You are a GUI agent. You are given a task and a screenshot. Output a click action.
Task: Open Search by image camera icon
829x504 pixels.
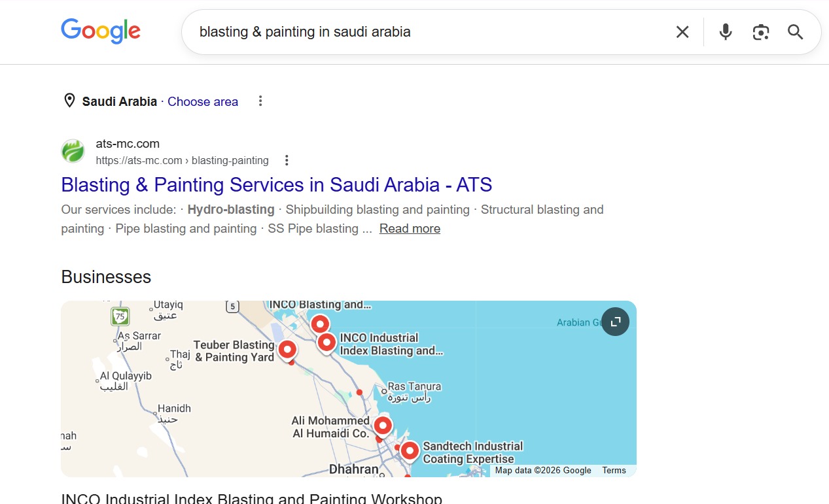760,32
